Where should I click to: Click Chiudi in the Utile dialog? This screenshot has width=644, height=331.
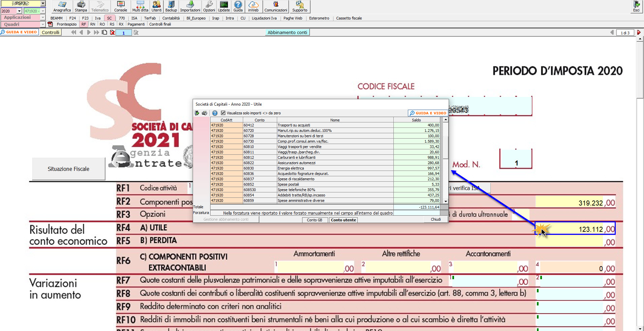click(x=436, y=219)
